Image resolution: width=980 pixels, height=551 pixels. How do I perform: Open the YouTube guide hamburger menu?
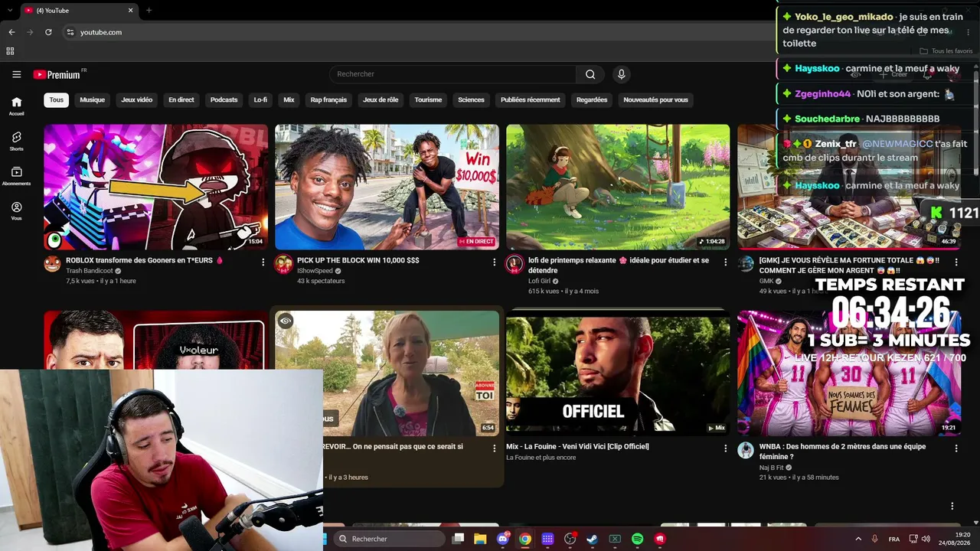tap(16, 74)
